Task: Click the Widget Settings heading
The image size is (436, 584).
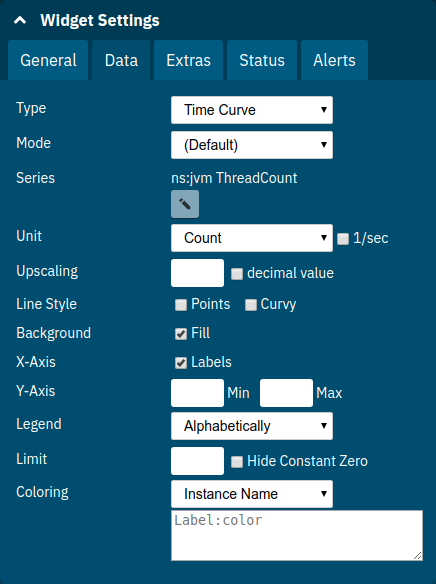Action: coord(100,20)
